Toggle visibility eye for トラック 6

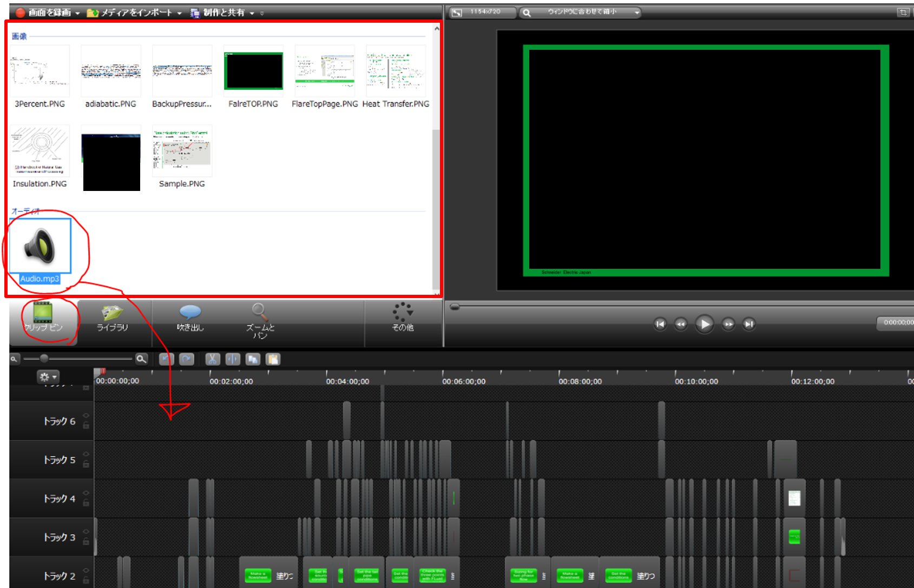point(86,415)
